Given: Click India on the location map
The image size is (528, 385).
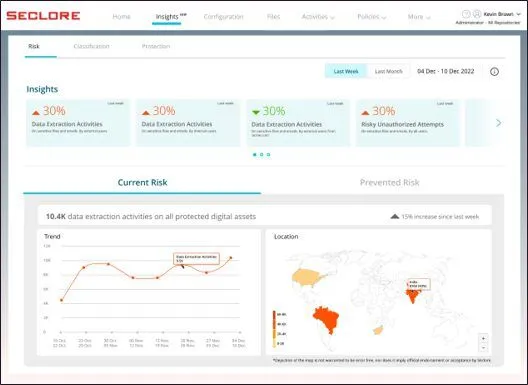Looking at the screenshot, I should (412, 296).
